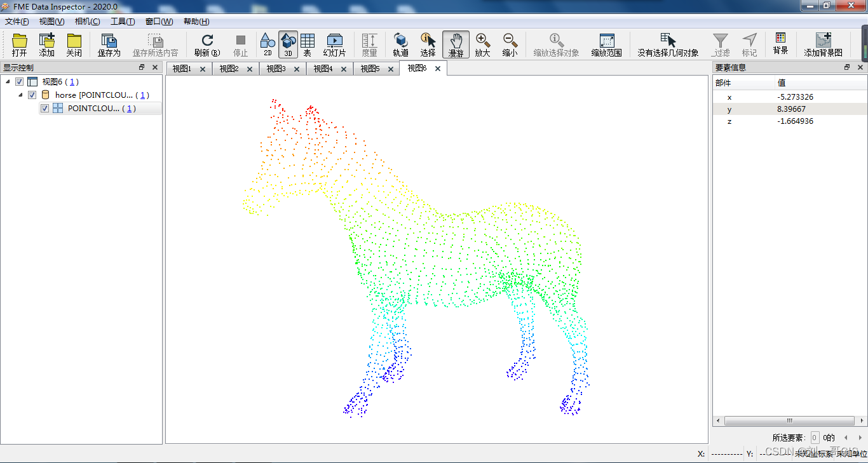Viewport: 868px width, 463px height.
Task: Click the 值 column header
Action: click(x=782, y=83)
